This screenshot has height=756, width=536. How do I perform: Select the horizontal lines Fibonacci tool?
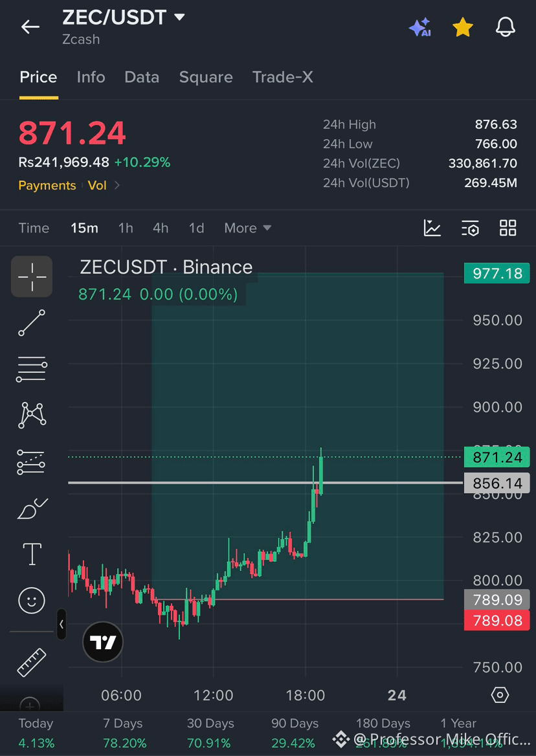click(32, 370)
